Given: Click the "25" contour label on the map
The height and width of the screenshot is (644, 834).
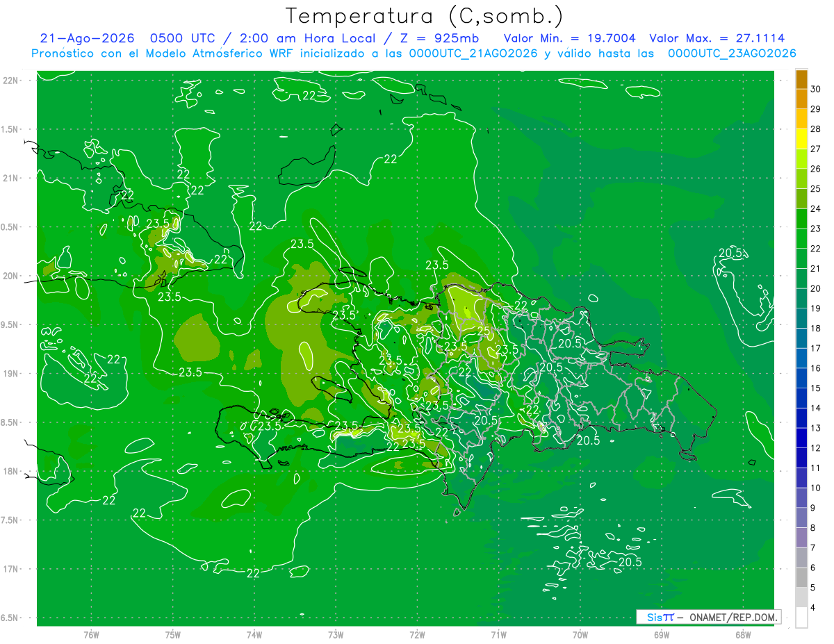Looking at the screenshot, I should 484,330.
